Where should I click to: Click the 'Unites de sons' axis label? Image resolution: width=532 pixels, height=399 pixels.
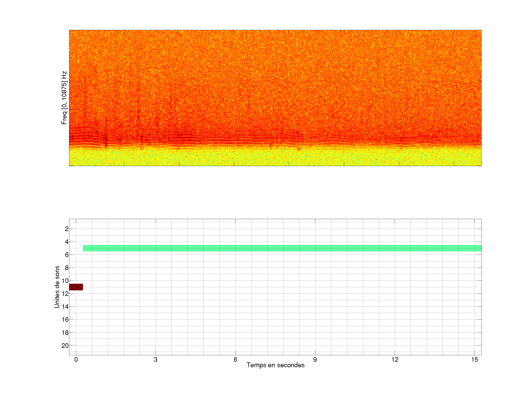(x=57, y=287)
